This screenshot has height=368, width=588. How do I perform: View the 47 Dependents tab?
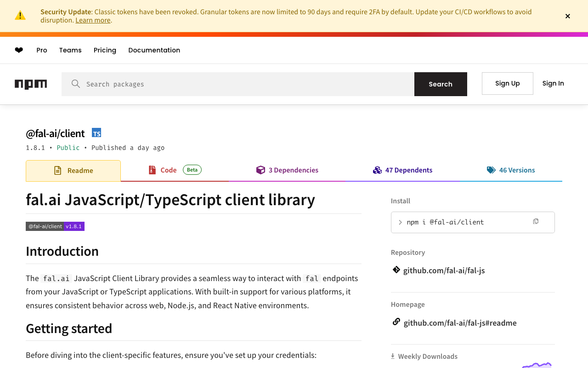point(402,170)
